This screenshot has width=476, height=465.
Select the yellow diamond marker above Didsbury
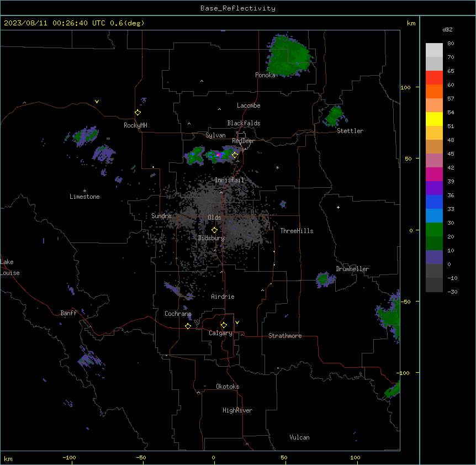(x=215, y=230)
